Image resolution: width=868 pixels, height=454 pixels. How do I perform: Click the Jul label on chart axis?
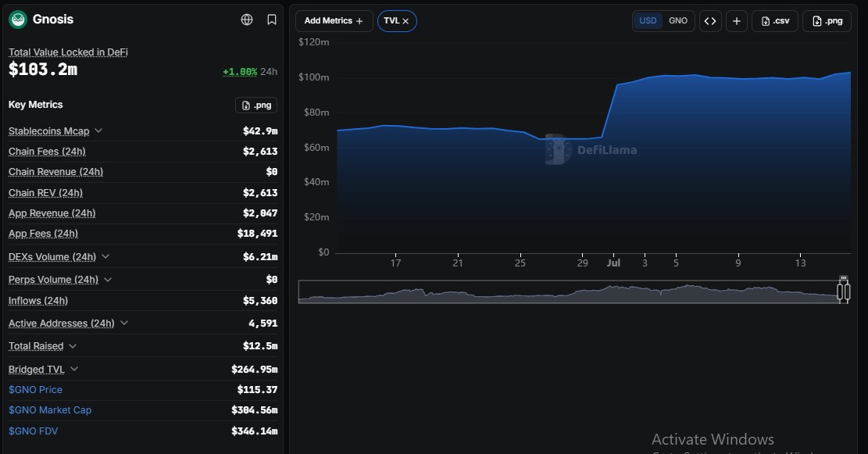click(613, 263)
